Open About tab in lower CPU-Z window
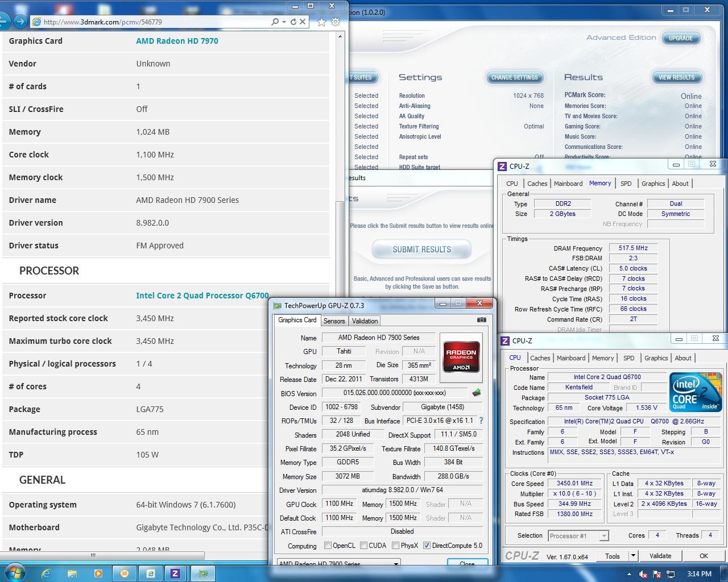This screenshot has width=728, height=582. pos(683,358)
